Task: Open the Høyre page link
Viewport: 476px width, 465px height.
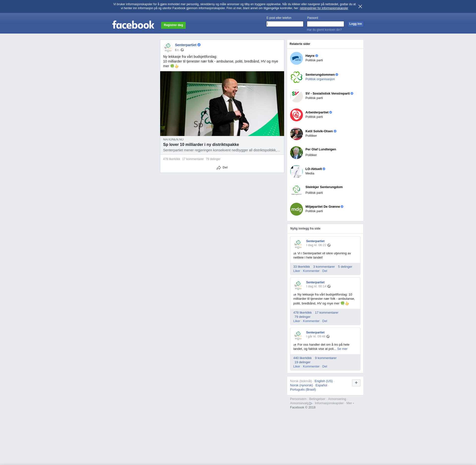Action: [x=310, y=56]
